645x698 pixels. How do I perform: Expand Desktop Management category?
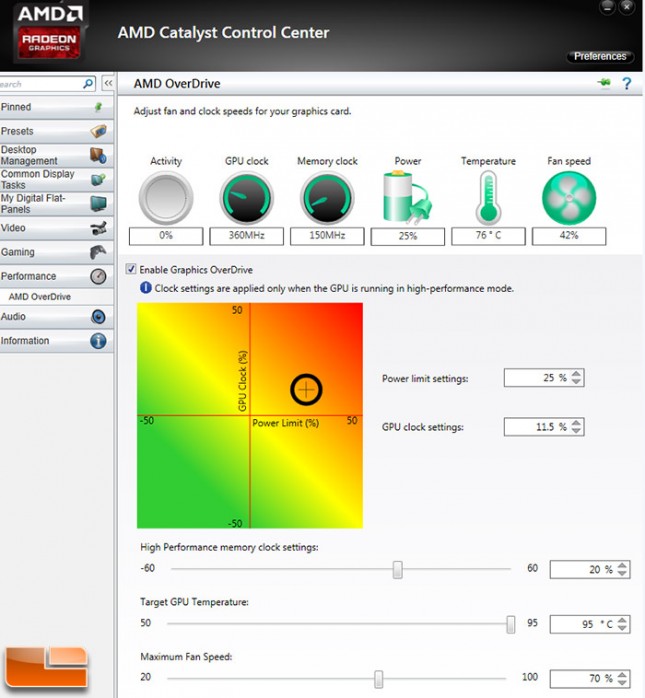[57, 155]
